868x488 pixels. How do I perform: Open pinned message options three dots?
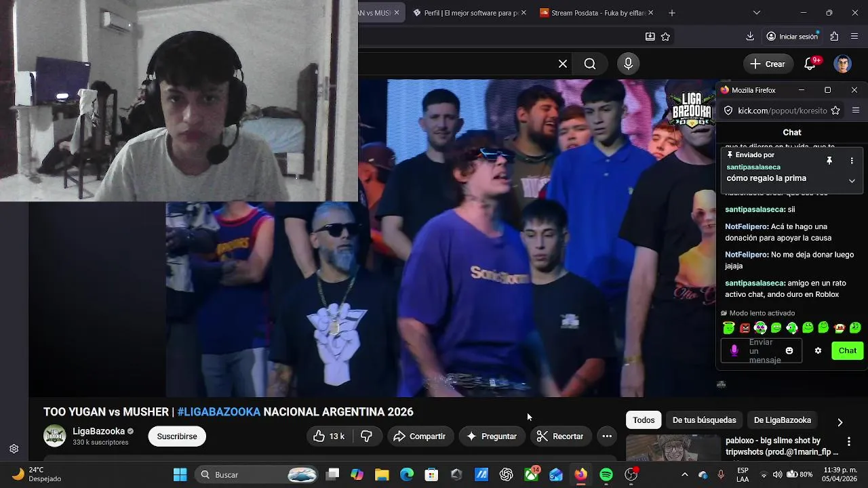852,161
